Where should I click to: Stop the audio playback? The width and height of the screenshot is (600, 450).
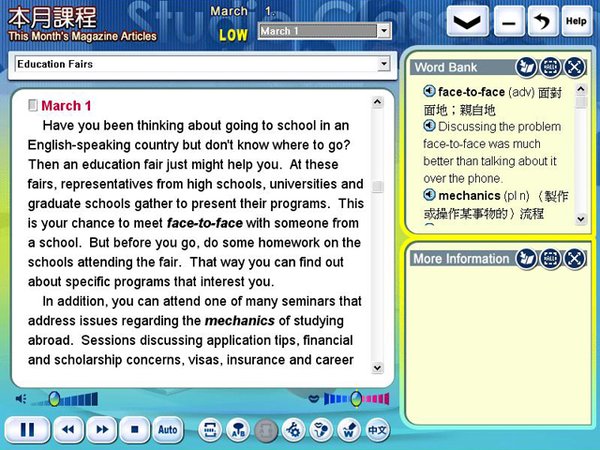click(134, 429)
